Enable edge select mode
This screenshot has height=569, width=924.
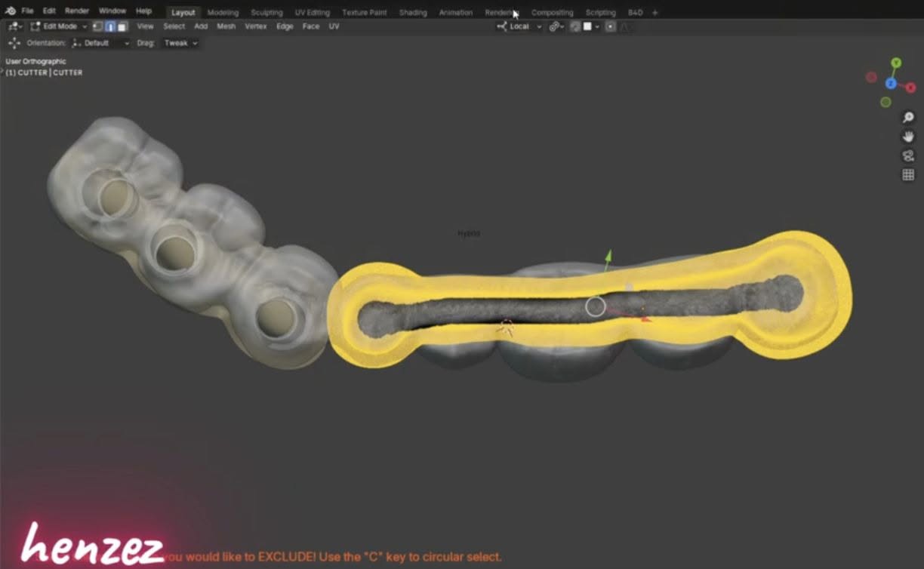109,26
